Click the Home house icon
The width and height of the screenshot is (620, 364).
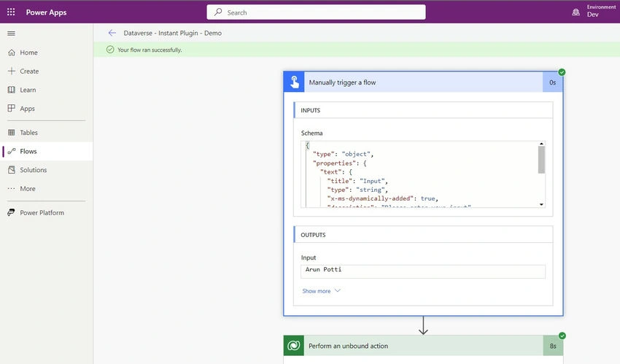12,53
